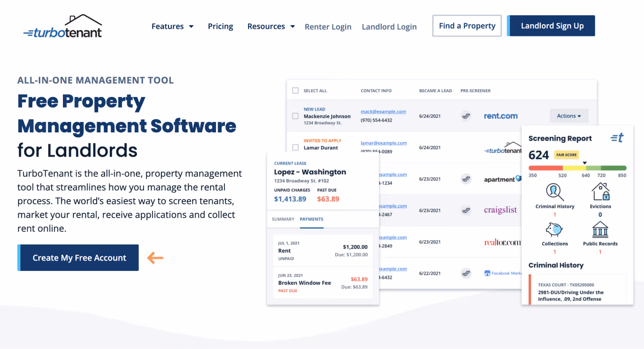
Task: Click the Landlord Sign Up button
Action: tap(551, 26)
